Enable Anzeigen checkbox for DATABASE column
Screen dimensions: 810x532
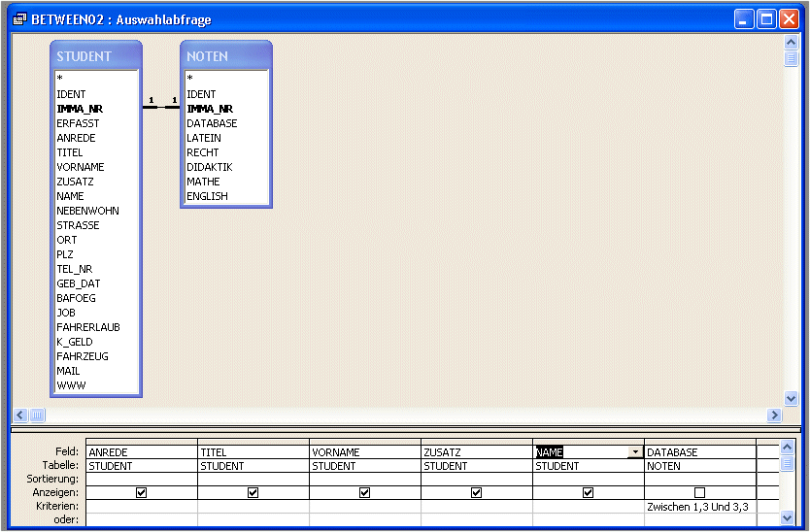coord(699,492)
